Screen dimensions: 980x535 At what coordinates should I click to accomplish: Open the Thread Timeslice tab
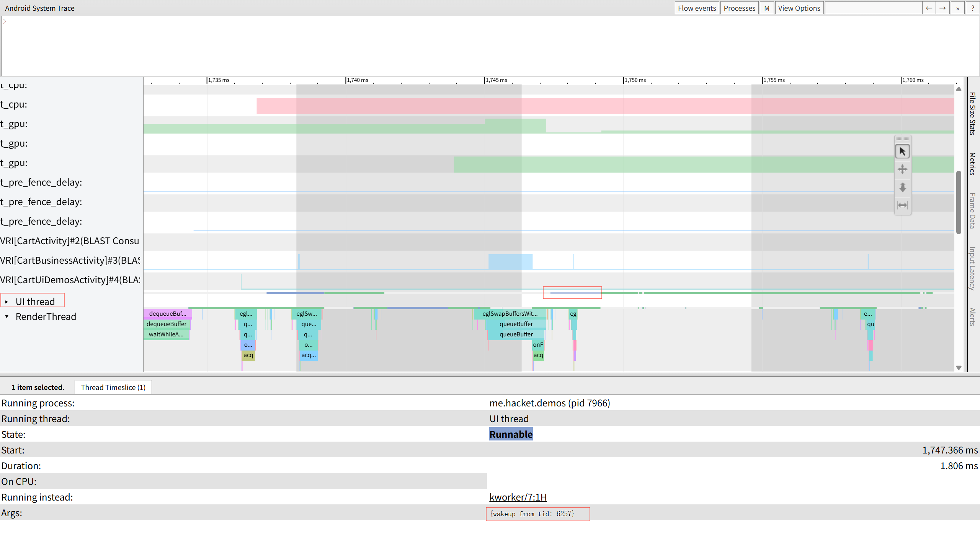click(113, 387)
